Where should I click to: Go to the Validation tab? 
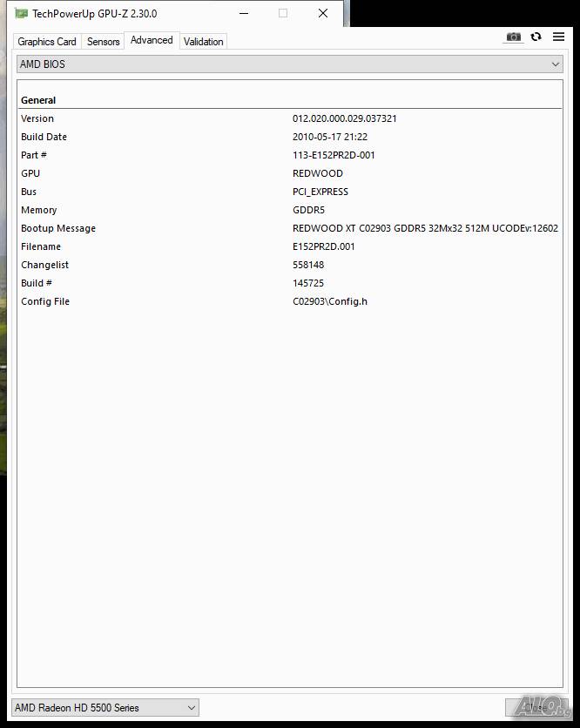point(203,41)
